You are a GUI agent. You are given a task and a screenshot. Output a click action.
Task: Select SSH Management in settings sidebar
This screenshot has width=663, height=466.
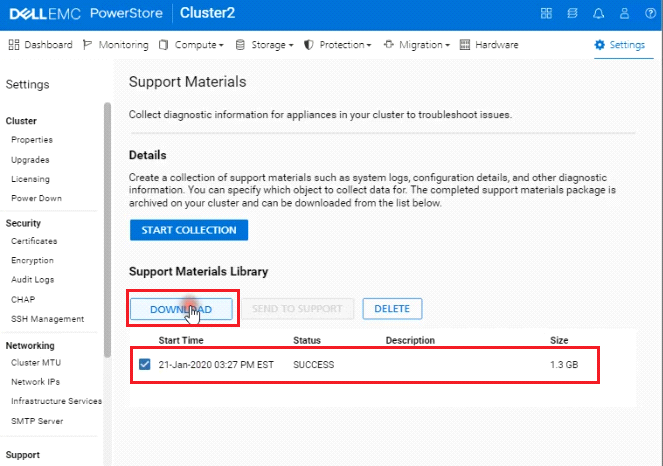pos(47,319)
